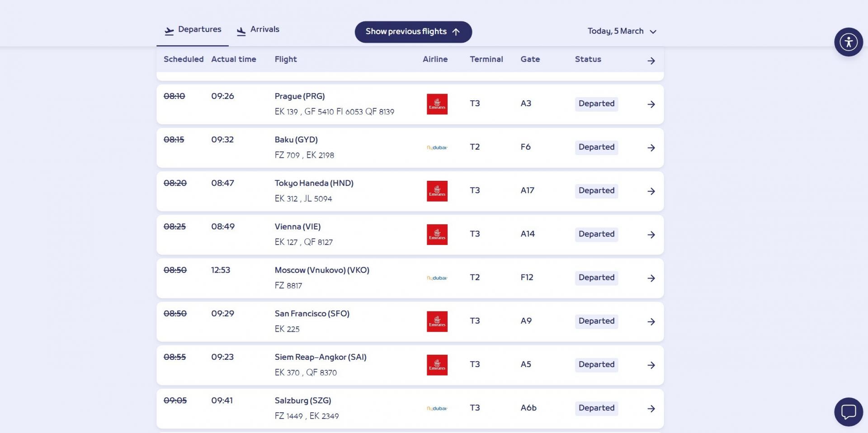Expand the Today, 5 March date dropdown
The width and height of the screenshot is (868, 433).
(622, 31)
